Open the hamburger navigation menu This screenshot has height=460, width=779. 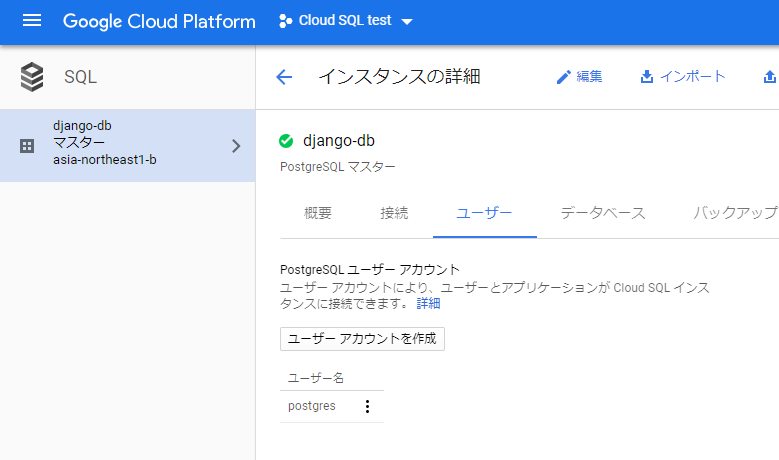click(32, 21)
